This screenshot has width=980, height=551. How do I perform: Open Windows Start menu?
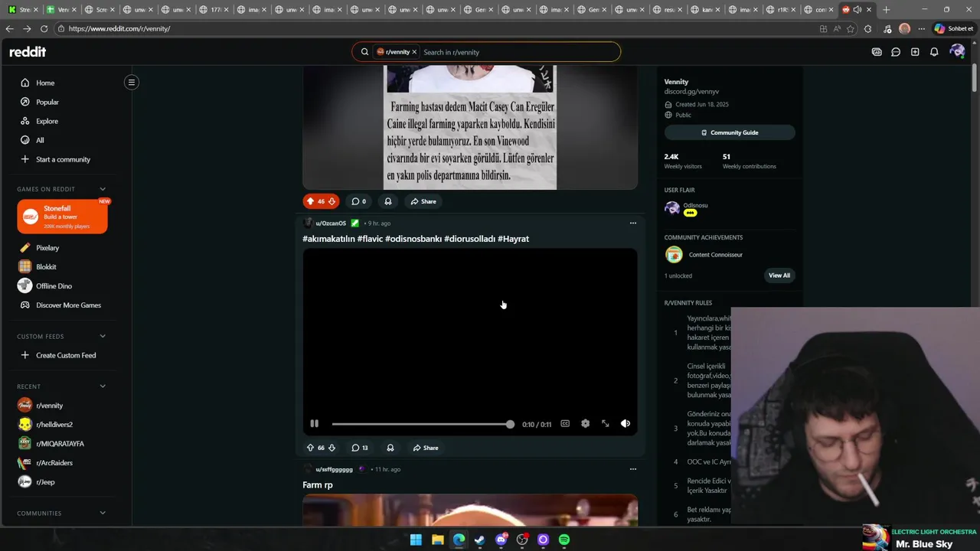tap(416, 540)
